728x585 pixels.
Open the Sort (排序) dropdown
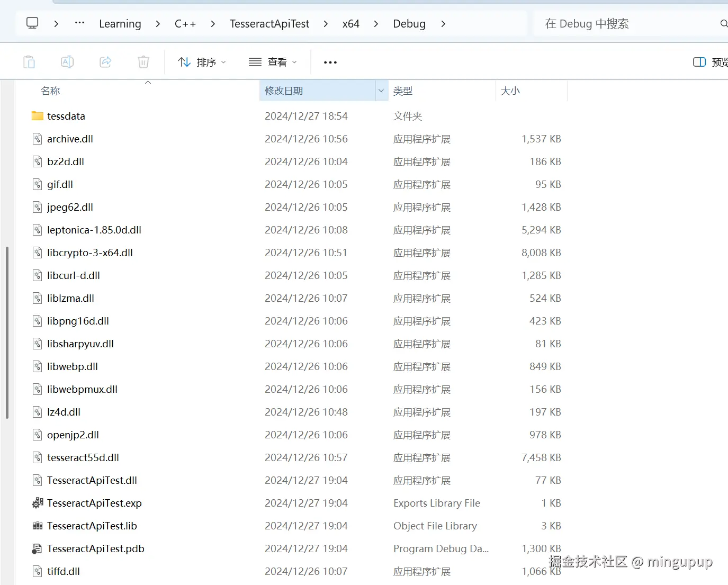click(x=202, y=62)
